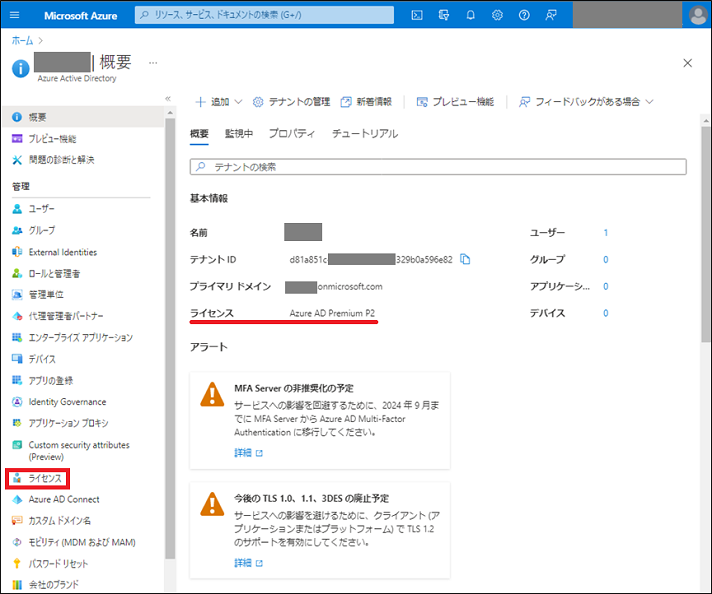Click the Microsoft Azure logo text
The width and height of the screenshot is (712, 594).
coord(80,15)
